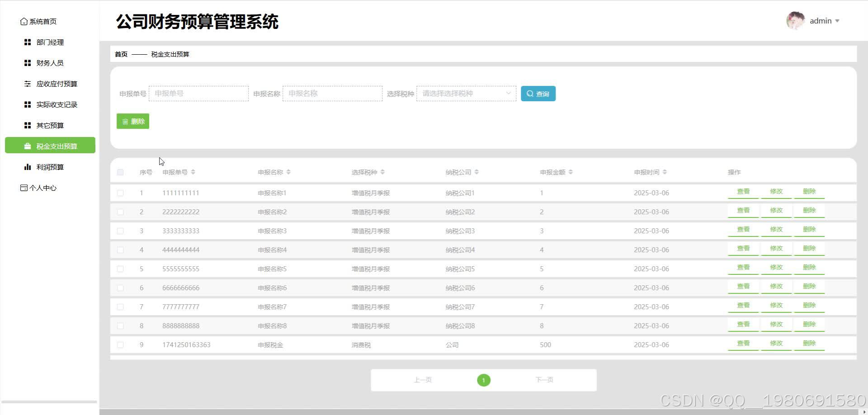
Task: Click the sliders icon next to 应收应付预算
Action: tap(28, 84)
